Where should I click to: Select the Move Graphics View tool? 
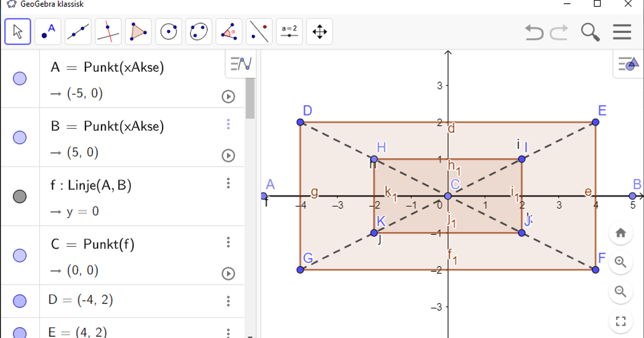[x=319, y=32]
